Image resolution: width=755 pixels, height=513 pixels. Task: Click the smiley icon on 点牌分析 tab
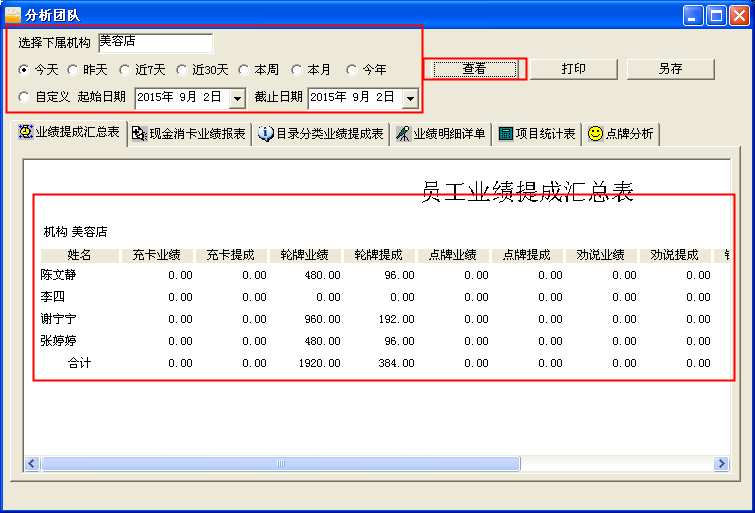(595, 133)
